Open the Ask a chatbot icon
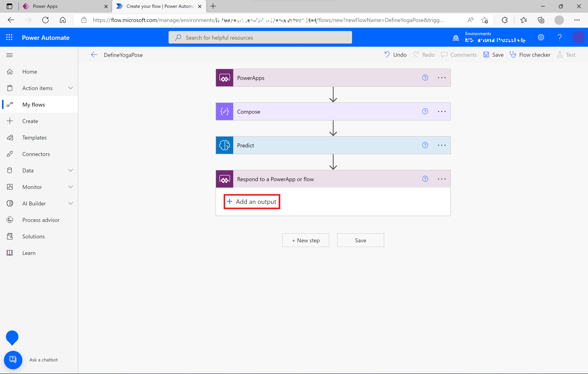 click(13, 360)
